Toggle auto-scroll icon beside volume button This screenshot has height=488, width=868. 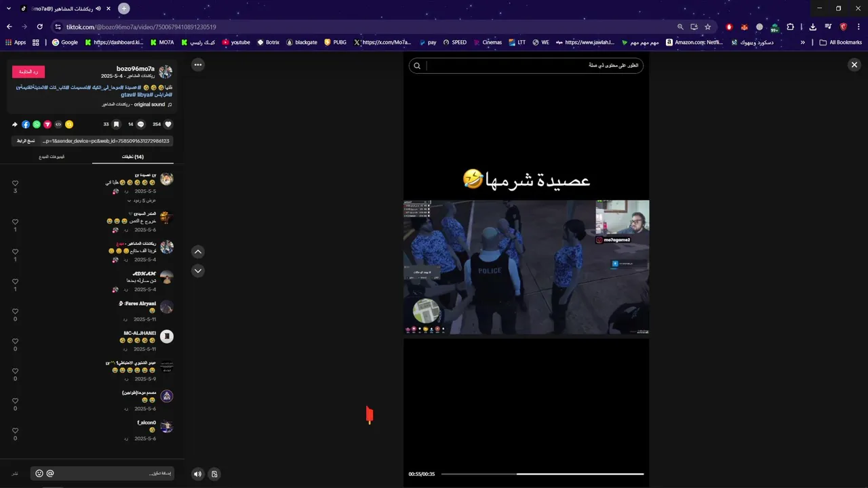click(x=214, y=474)
